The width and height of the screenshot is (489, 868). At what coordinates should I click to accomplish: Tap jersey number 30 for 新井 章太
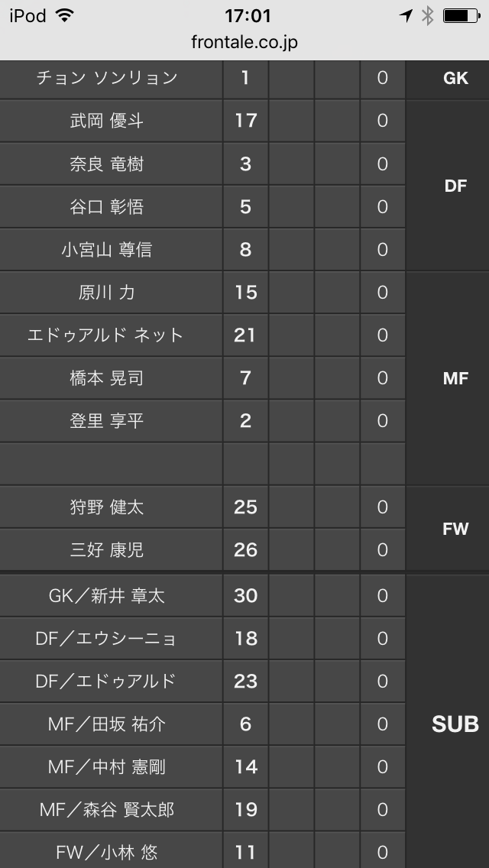click(x=245, y=596)
